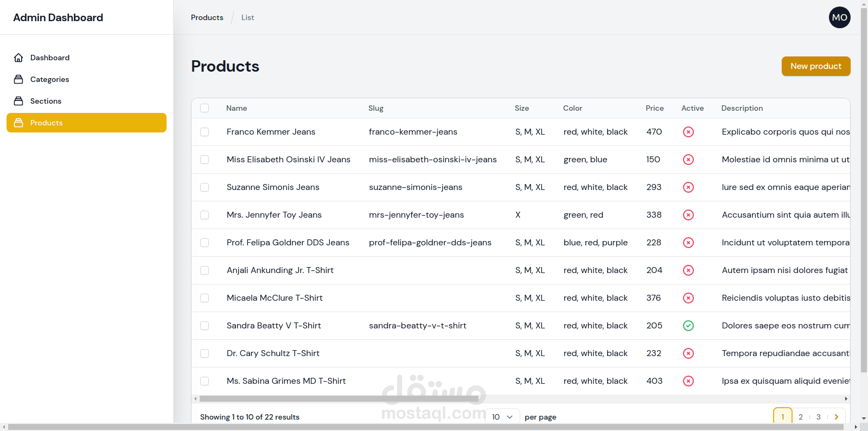Go to next page with the arrow icon
This screenshot has height=431, width=868.
836,417
